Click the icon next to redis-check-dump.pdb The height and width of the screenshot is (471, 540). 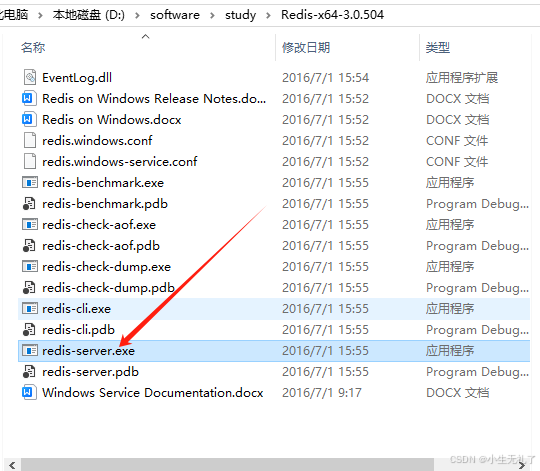pos(29,287)
